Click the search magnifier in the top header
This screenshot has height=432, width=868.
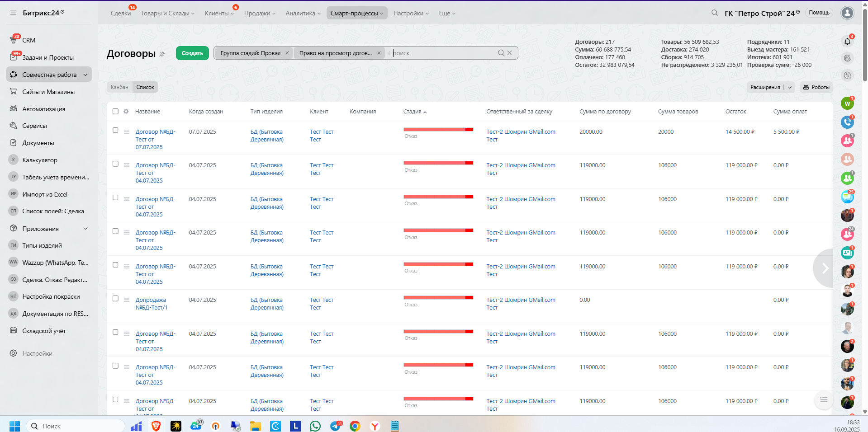click(x=714, y=13)
